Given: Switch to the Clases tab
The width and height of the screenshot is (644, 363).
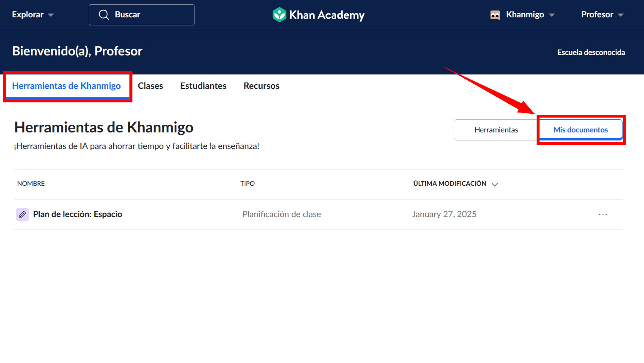Looking at the screenshot, I should click(151, 86).
